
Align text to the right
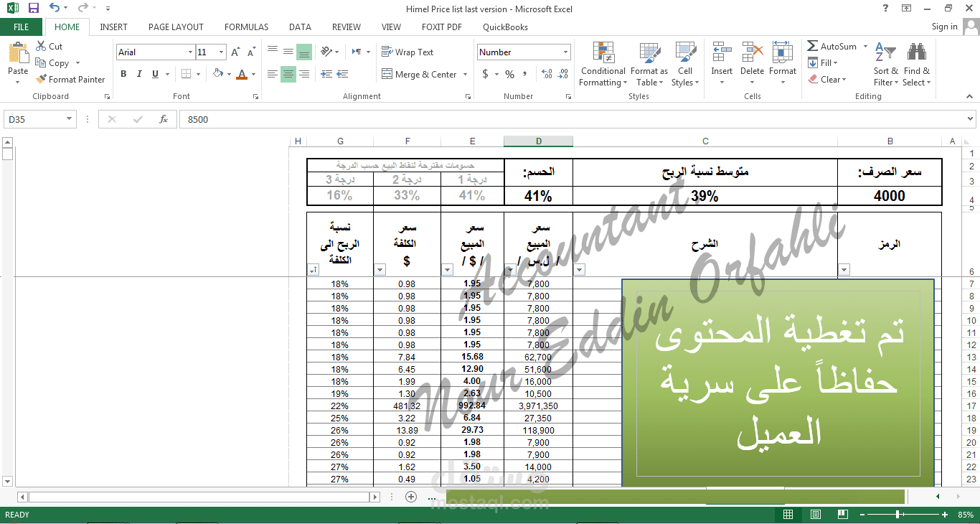(304, 74)
